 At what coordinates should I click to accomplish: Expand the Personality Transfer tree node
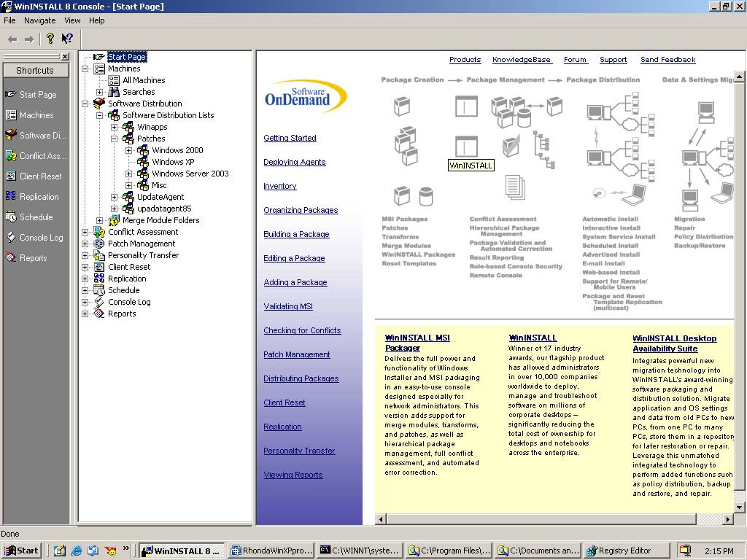tap(85, 255)
